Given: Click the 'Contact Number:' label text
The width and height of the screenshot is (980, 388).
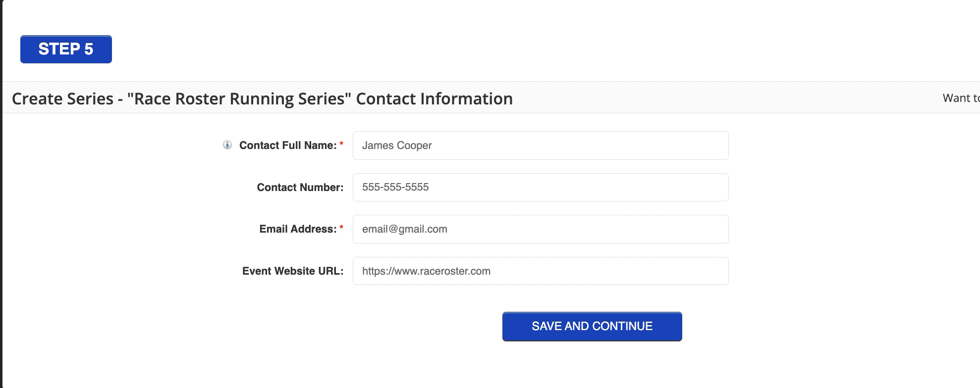Looking at the screenshot, I should (x=300, y=188).
